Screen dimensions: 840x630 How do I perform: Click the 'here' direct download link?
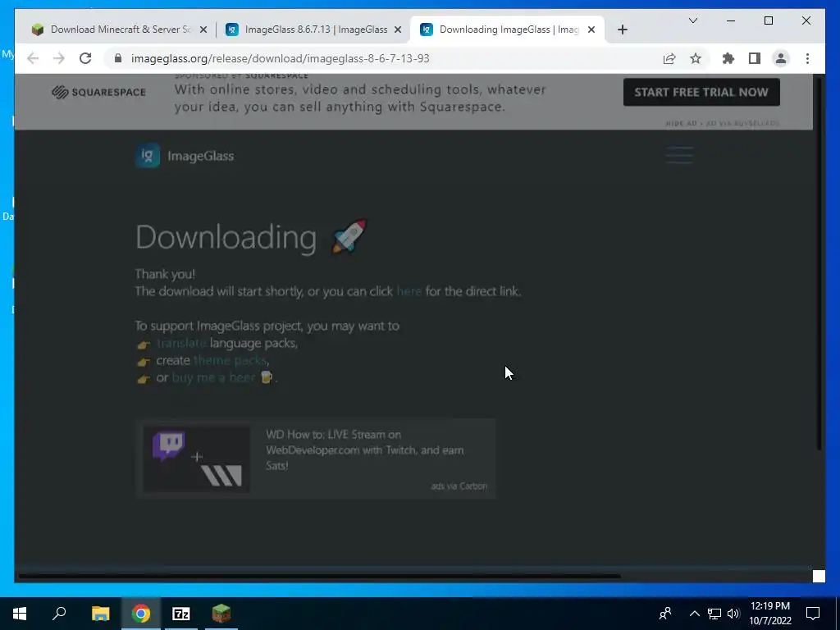(x=409, y=291)
